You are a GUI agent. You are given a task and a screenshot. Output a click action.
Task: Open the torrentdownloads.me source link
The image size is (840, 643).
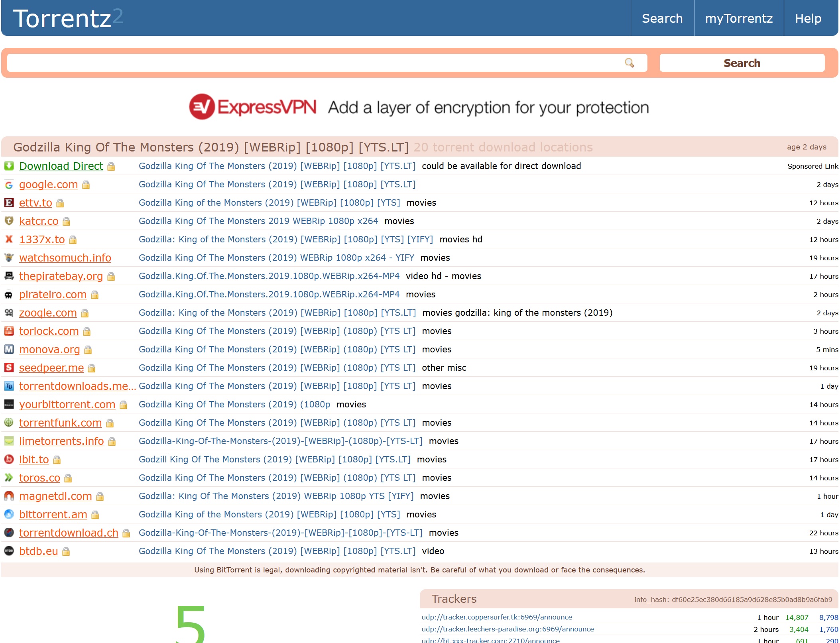point(77,386)
